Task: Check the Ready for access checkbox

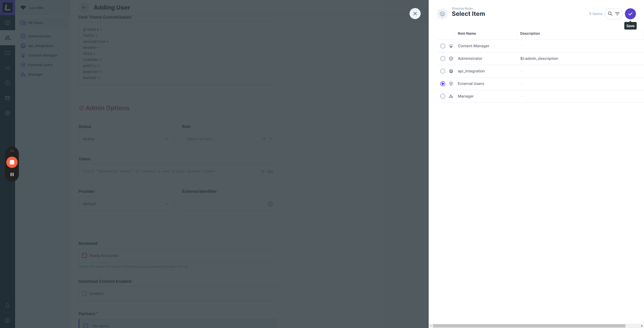Action: (x=85, y=256)
